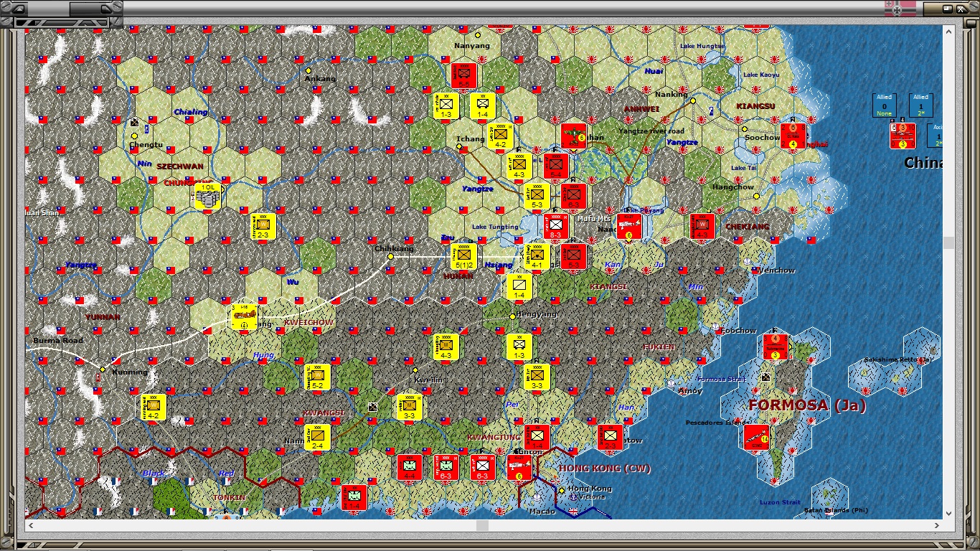The height and width of the screenshot is (551, 980).
Task: Select the yellow 1-4 unit north of Hengyang
Action: (519, 286)
